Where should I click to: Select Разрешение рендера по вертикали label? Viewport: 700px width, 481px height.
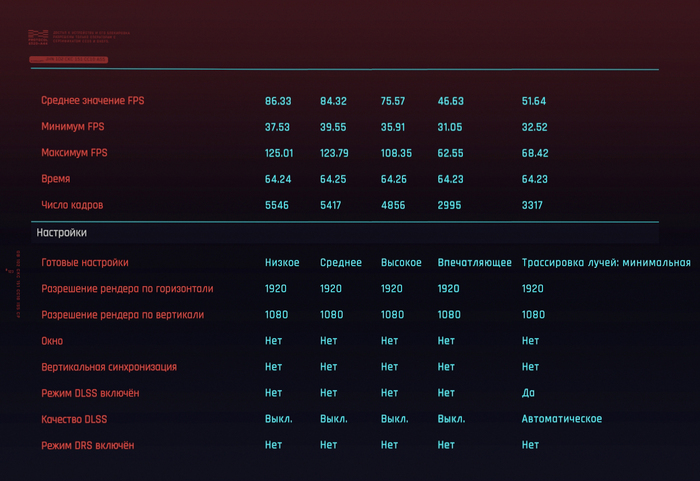point(122,315)
